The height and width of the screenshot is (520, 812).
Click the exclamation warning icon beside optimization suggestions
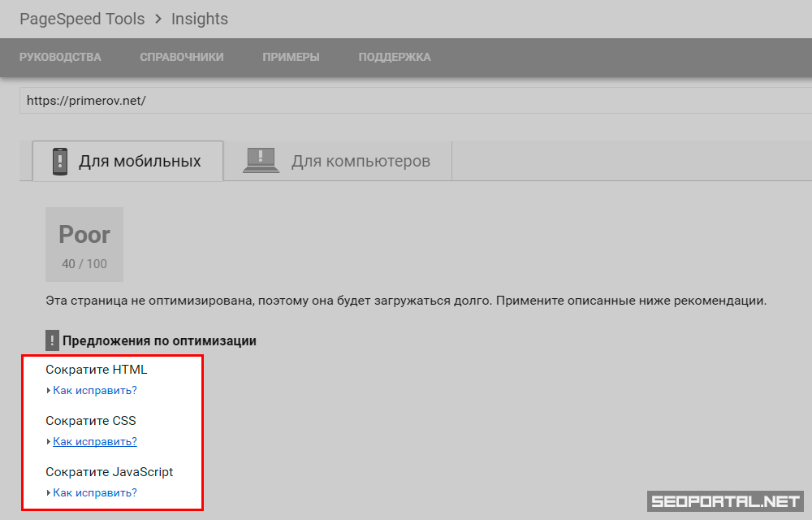tap(52, 340)
